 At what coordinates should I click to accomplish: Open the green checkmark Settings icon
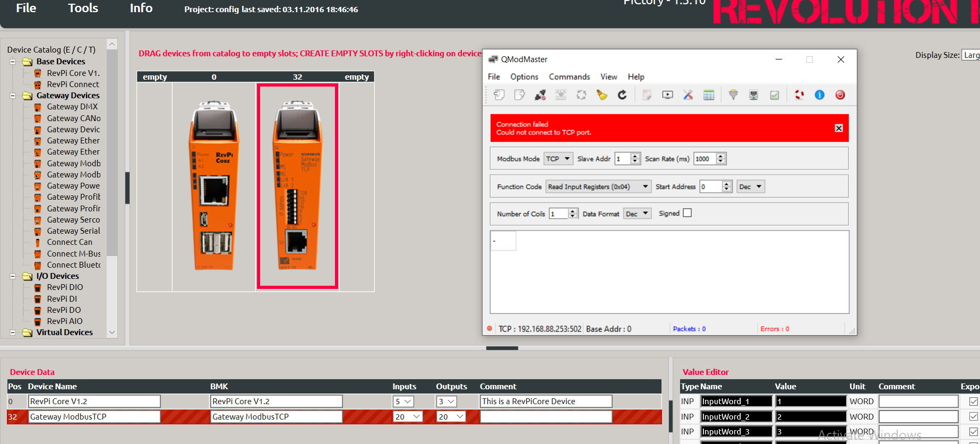click(x=775, y=95)
